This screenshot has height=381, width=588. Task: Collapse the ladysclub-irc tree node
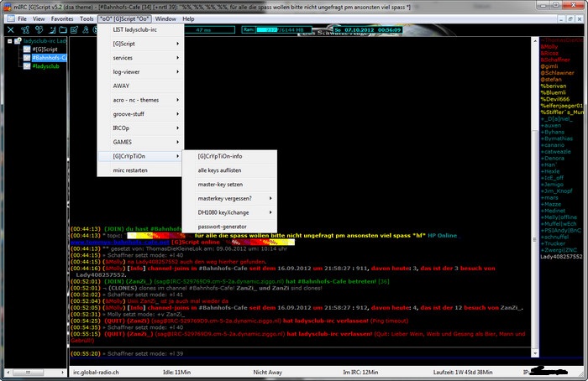click(x=9, y=41)
